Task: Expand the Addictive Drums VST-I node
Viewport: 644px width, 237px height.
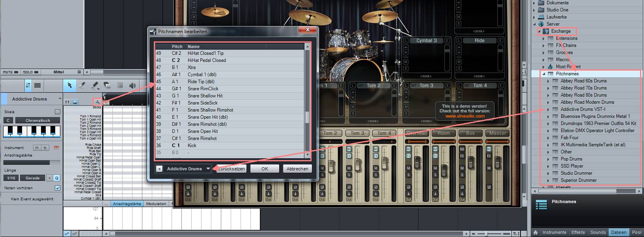Action: pos(548,109)
